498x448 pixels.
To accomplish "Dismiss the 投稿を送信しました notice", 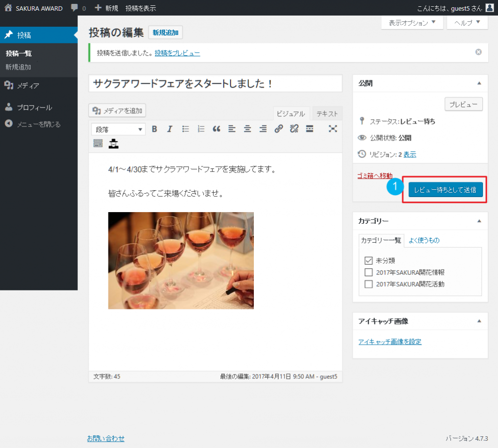I will coord(479,52).
